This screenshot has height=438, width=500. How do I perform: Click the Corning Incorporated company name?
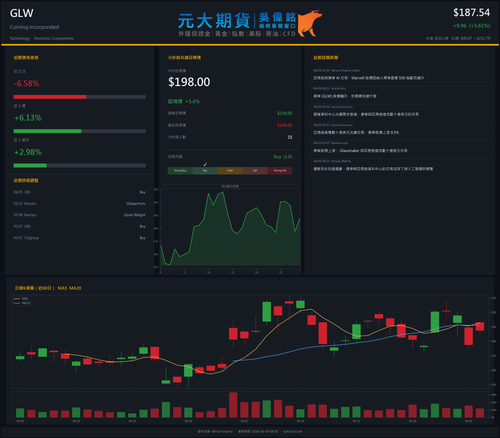(x=34, y=27)
